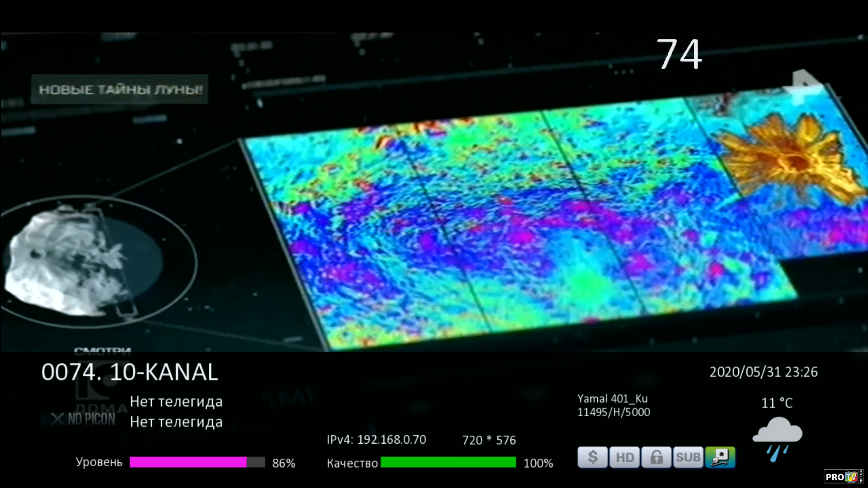Click the NO PICON channel logo placeholder
The image size is (868, 488).
83,419
